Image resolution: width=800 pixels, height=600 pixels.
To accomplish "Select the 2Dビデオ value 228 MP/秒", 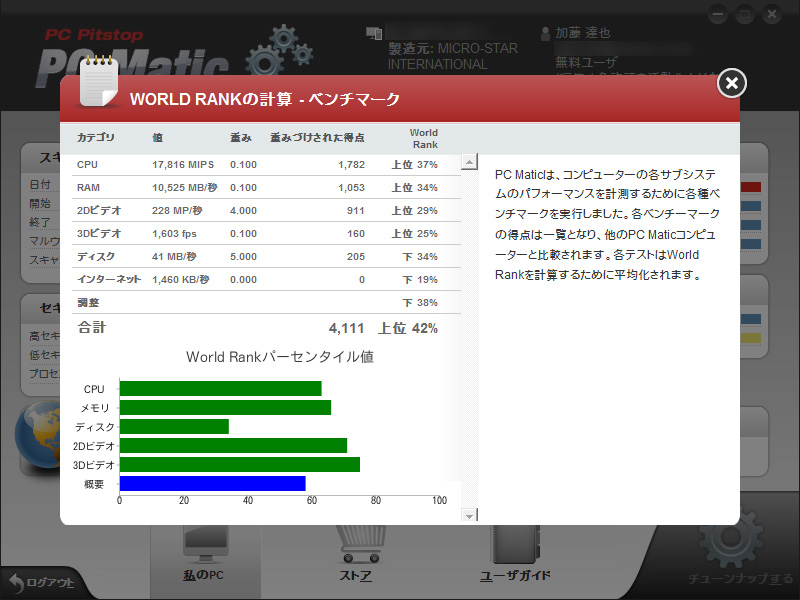I will pyautogui.click(x=177, y=211).
